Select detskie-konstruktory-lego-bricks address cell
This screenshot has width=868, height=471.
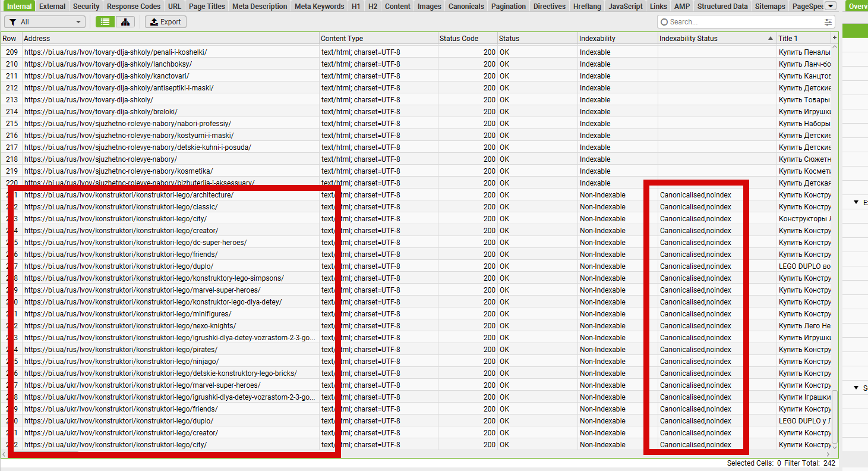(x=171, y=373)
